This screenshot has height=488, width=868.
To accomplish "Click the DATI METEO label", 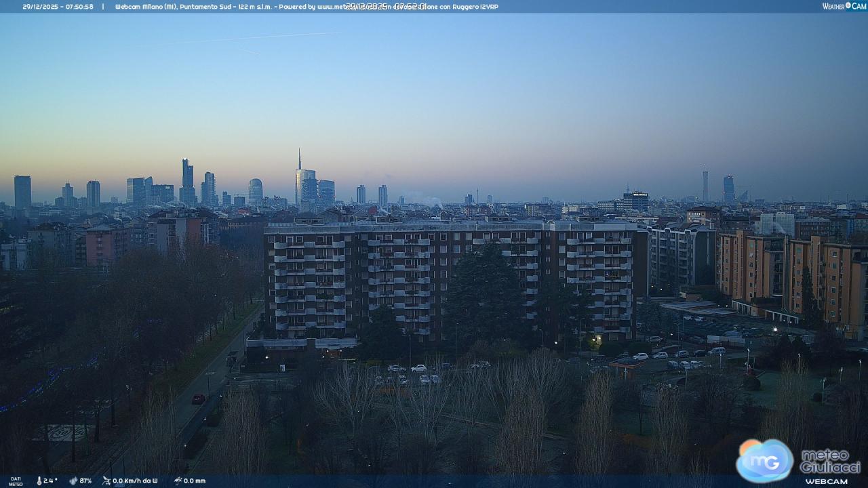I will click(15, 481).
